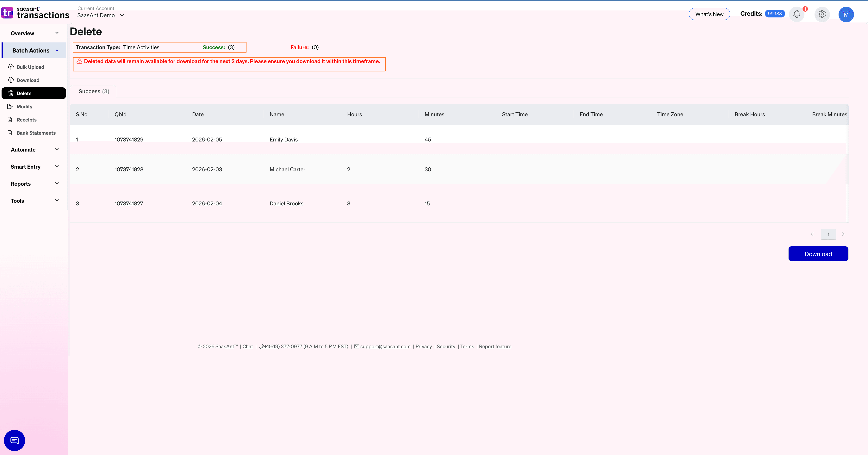Click the blue Download button
The width and height of the screenshot is (868, 455).
(818, 254)
